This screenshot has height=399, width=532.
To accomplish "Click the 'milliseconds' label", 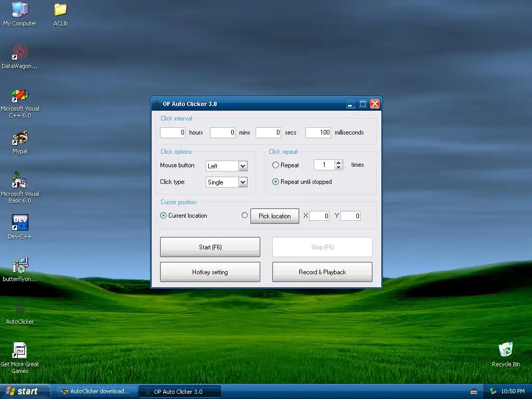I will click(349, 132).
